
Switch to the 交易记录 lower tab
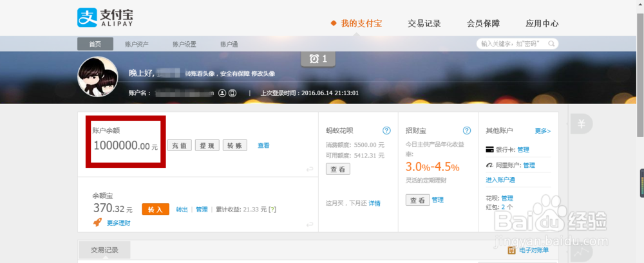[x=104, y=250]
